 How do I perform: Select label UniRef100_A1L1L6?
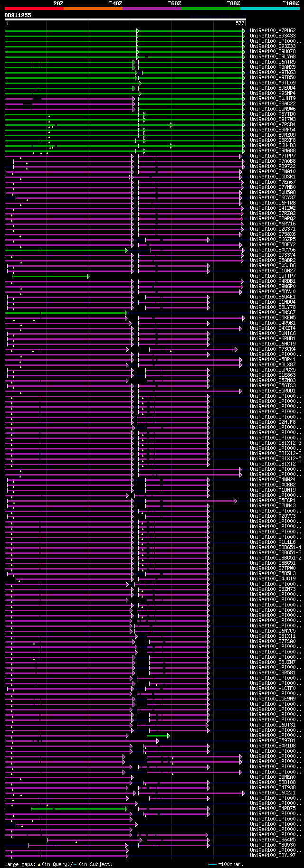click(x=273, y=542)
